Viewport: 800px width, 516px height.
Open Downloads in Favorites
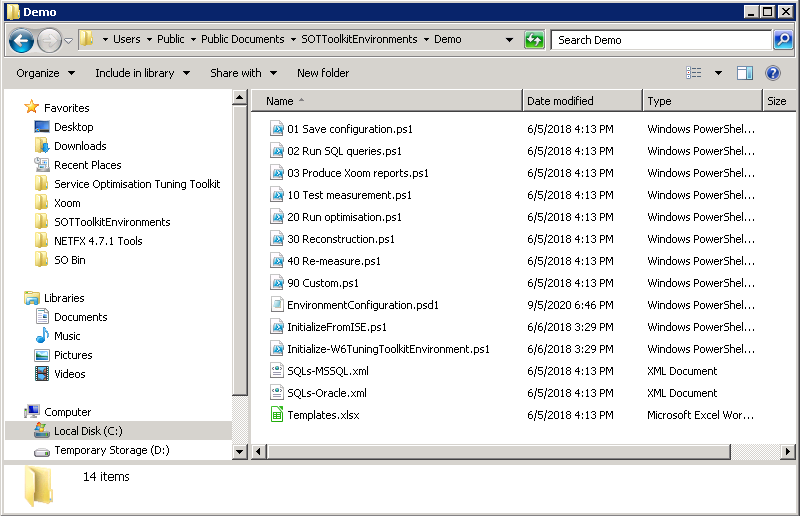tap(80, 146)
